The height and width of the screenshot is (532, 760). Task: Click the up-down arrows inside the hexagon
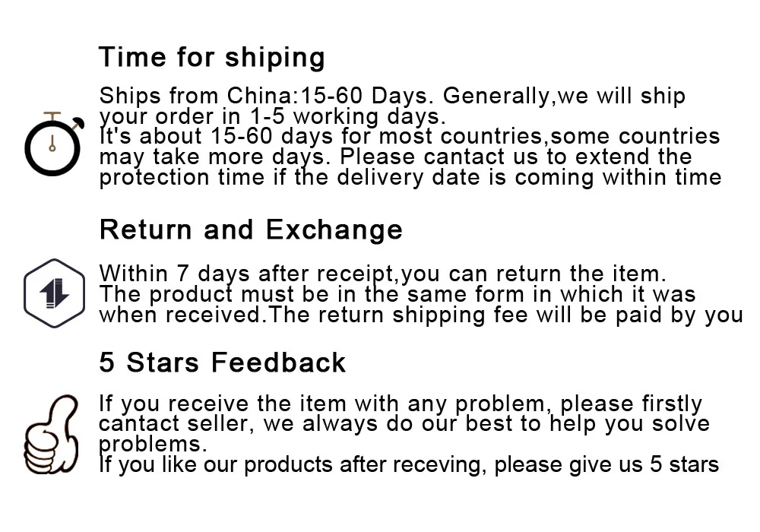coord(54,293)
